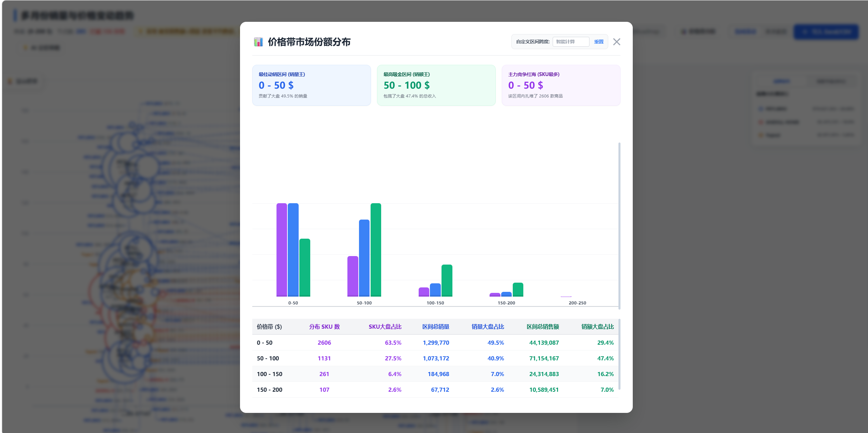Click sales total value 67,712
868x433 pixels.
coord(440,390)
